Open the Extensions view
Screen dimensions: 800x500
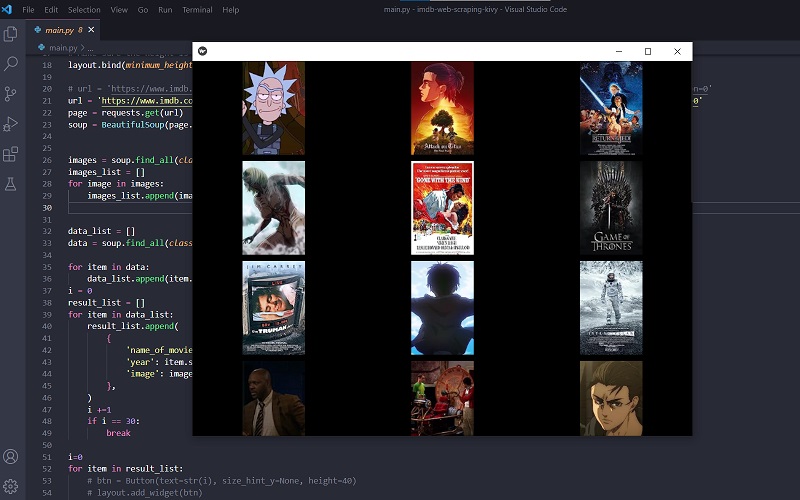point(11,154)
